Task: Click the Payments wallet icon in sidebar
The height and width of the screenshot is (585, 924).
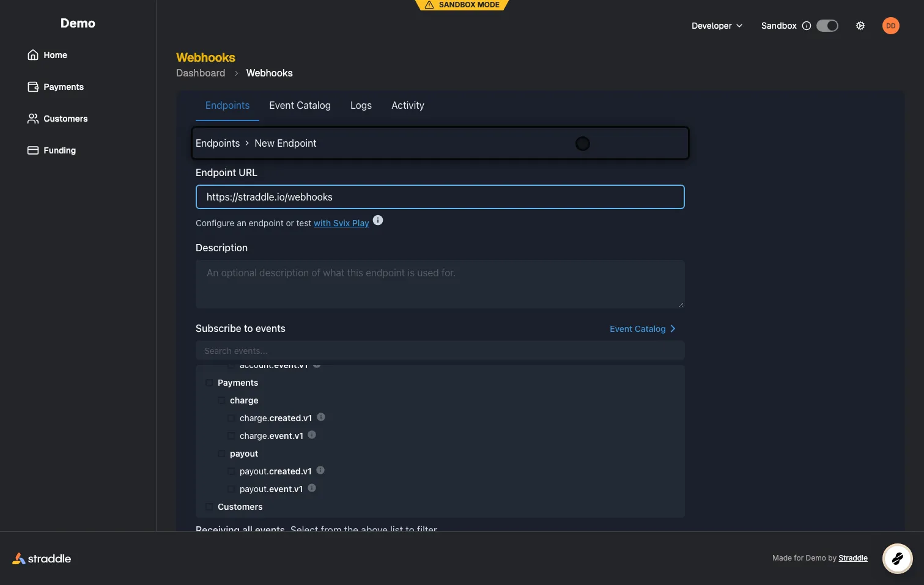Action: pos(33,87)
